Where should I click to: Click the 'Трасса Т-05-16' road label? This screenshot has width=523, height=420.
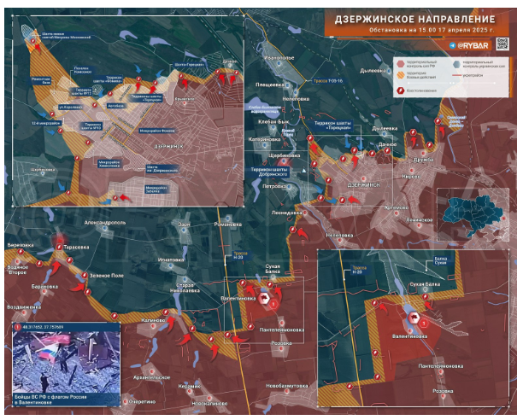(328, 81)
